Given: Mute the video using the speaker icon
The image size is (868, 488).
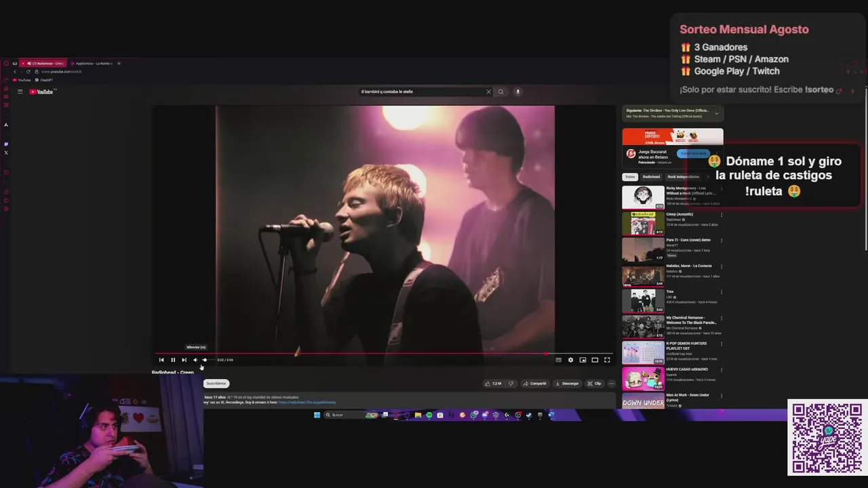Looking at the screenshot, I should click(x=195, y=360).
